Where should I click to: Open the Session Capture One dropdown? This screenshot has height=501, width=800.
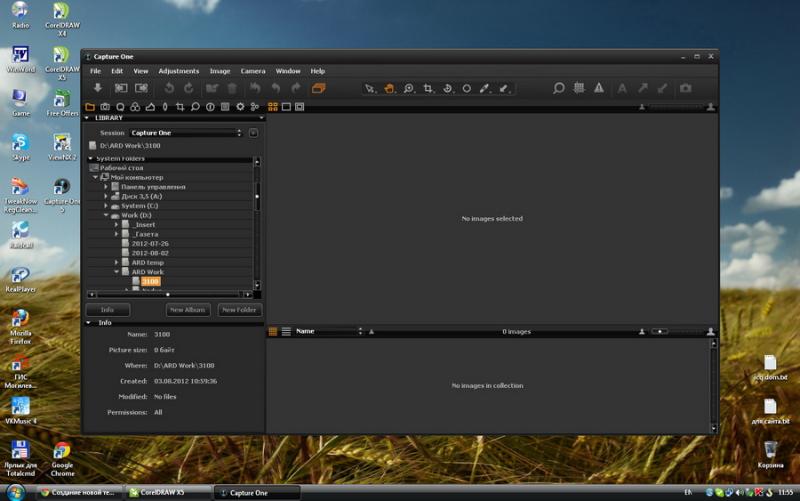[x=186, y=133]
